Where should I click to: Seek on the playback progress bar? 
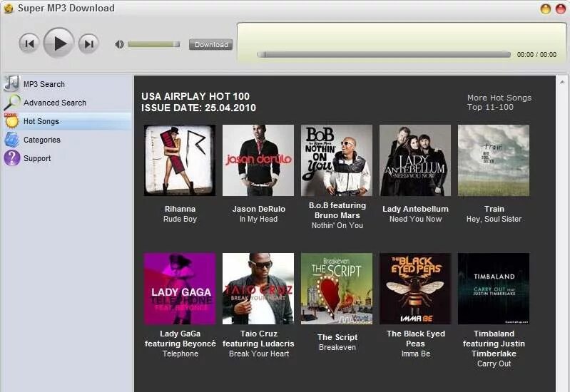click(x=384, y=54)
